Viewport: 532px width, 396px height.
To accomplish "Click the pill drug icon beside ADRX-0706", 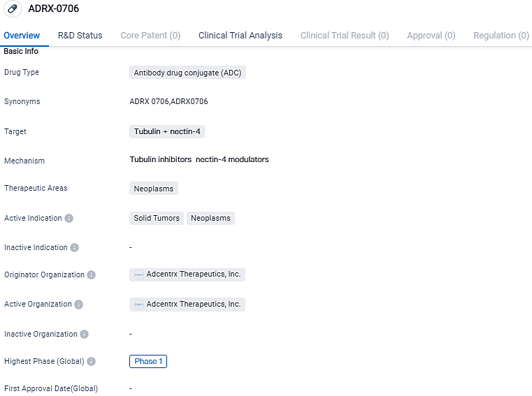I will pyautogui.click(x=13, y=9).
